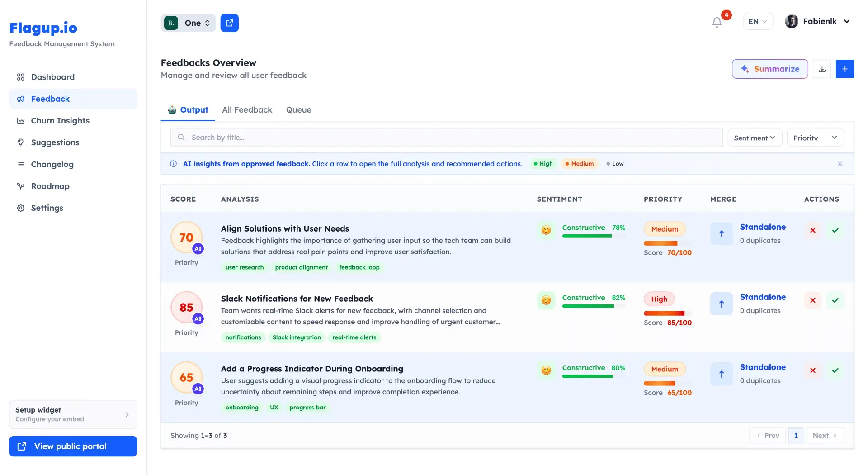This screenshot has height=475, width=868.
Task: Click the AI badge on score 85
Action: click(x=198, y=319)
